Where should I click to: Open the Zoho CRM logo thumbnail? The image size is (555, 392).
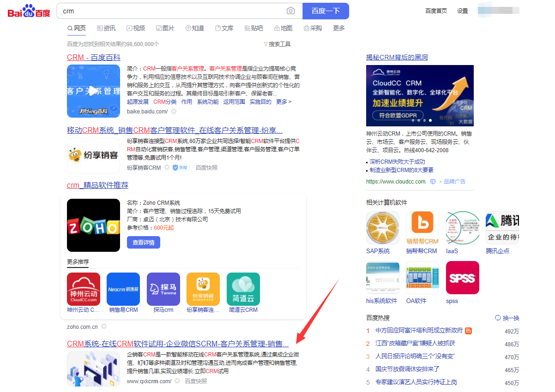93,225
